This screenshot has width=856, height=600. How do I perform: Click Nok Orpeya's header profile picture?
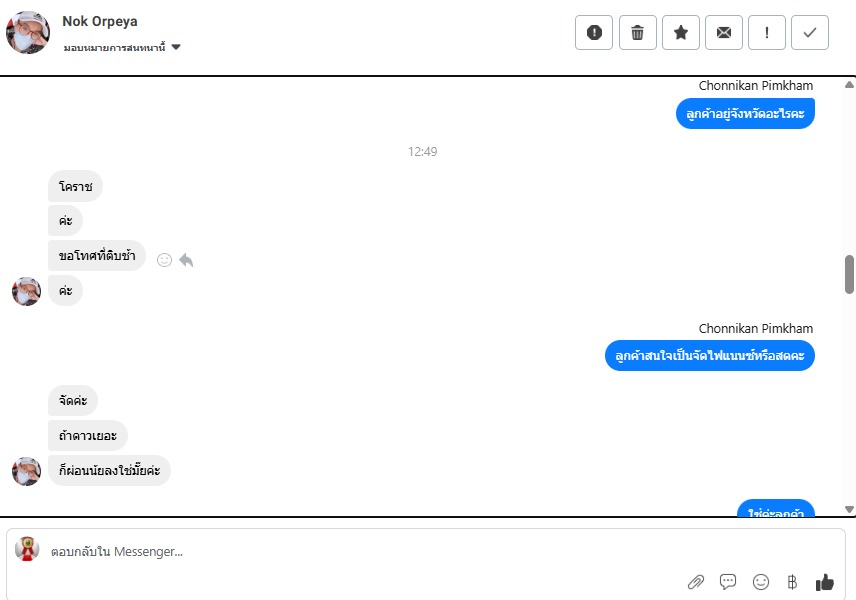tap(28, 32)
